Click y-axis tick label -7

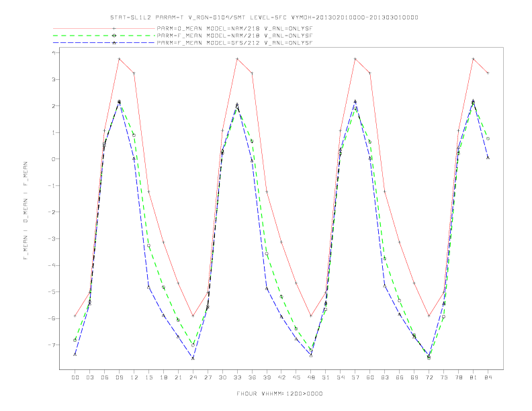(52, 345)
